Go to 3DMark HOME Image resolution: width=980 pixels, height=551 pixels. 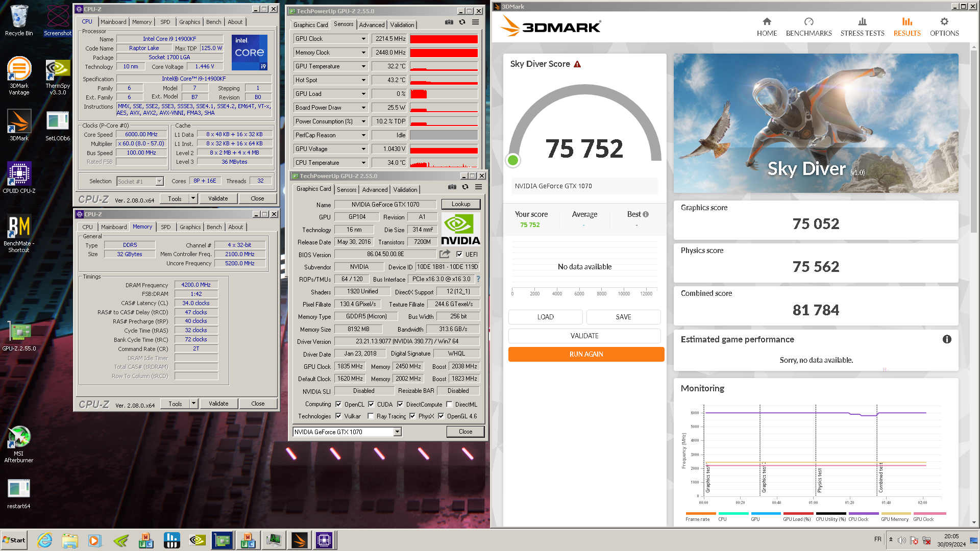click(x=767, y=27)
